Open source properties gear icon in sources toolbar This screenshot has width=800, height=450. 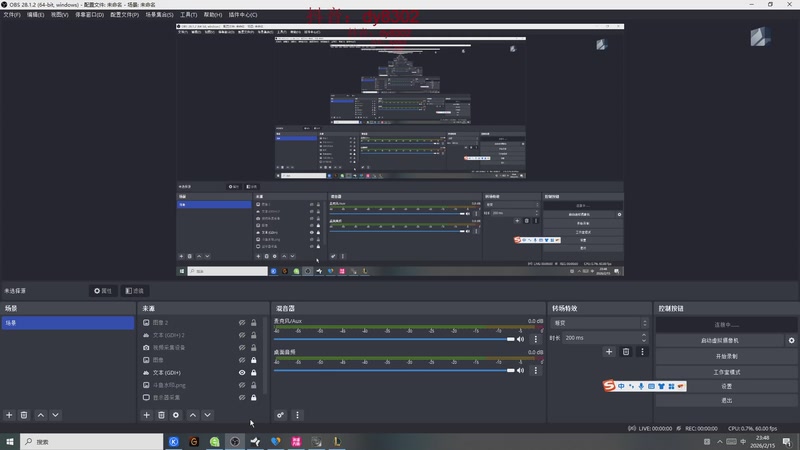pos(176,415)
